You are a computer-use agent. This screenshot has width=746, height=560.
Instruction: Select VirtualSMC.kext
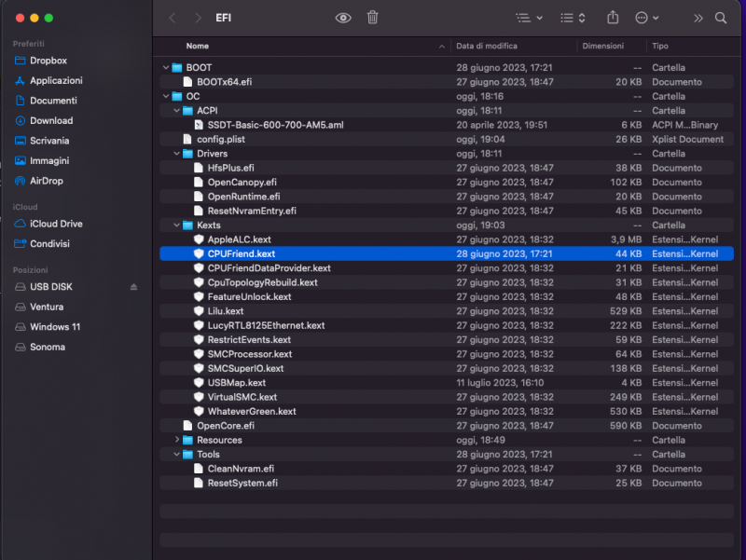click(447, 397)
